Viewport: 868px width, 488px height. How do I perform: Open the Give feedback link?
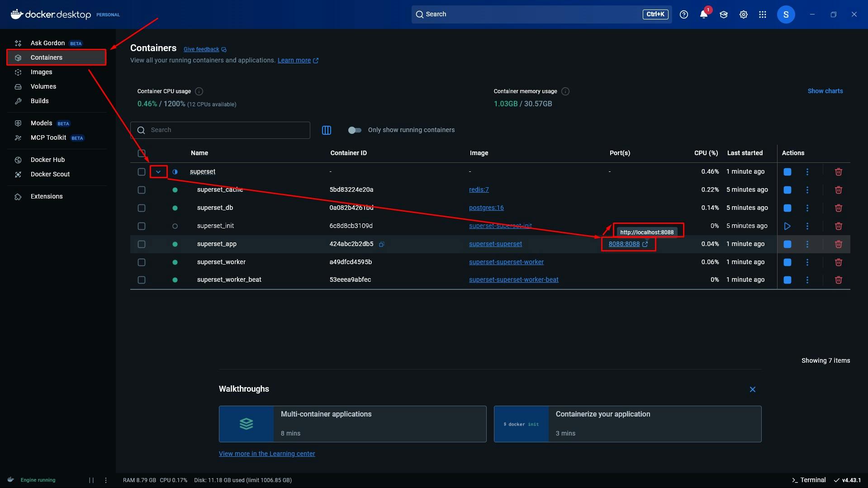[205, 49]
